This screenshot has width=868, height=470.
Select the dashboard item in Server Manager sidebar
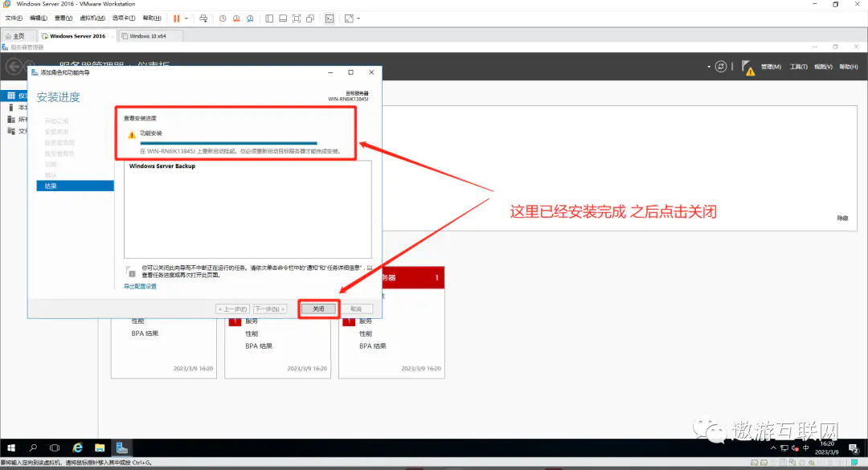pos(14,96)
